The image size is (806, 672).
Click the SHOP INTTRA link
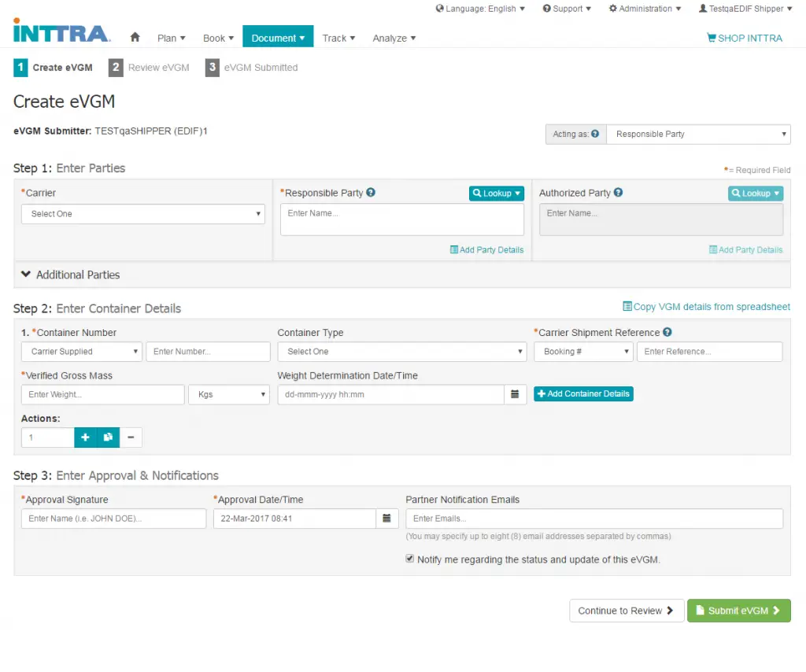pyautogui.click(x=745, y=38)
